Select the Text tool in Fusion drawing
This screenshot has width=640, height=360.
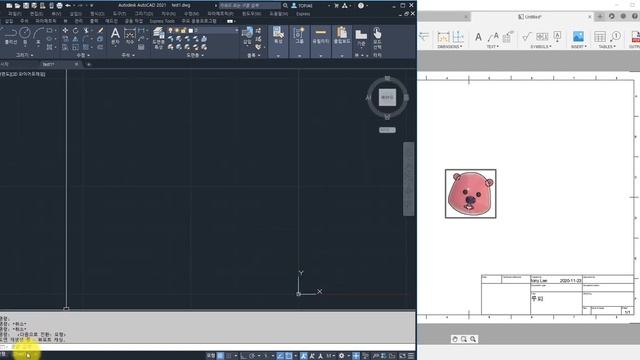pyautogui.click(x=478, y=37)
